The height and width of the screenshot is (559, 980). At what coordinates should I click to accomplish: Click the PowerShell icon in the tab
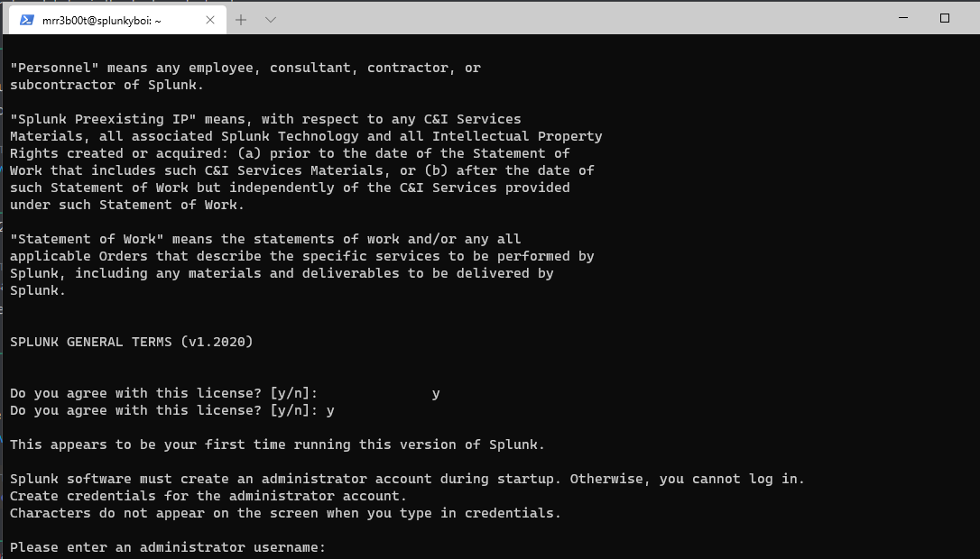[x=26, y=20]
